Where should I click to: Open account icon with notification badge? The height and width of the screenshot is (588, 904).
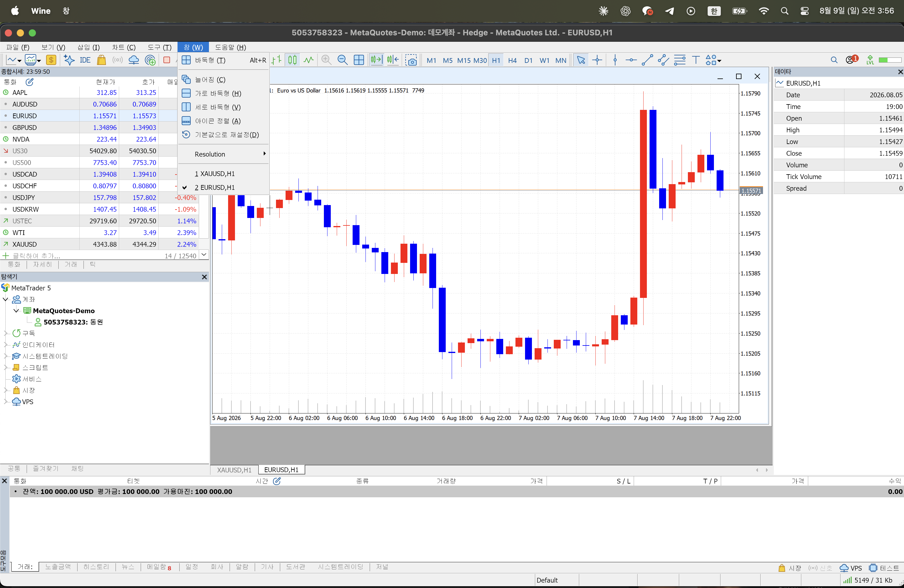pos(852,60)
